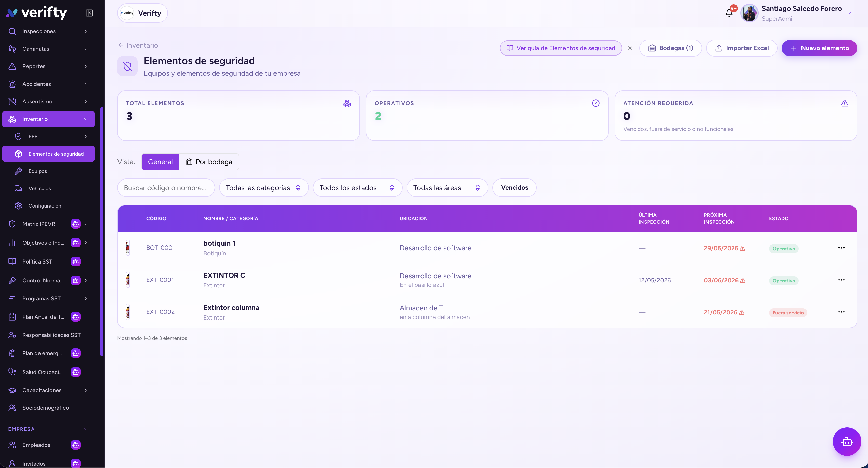Click the Salud Ocupaci... stethoscope icon

tap(12, 372)
